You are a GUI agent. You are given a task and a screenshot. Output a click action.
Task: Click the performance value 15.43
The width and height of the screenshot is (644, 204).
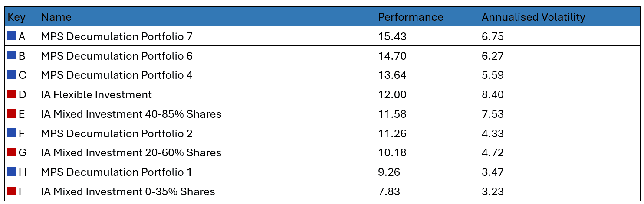pyautogui.click(x=392, y=37)
